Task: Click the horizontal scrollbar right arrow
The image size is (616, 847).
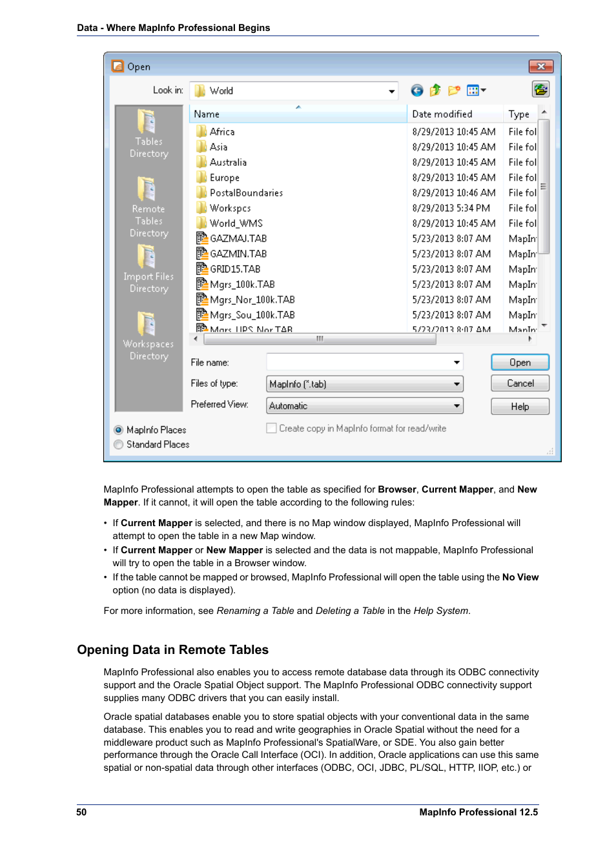Action: (x=530, y=338)
